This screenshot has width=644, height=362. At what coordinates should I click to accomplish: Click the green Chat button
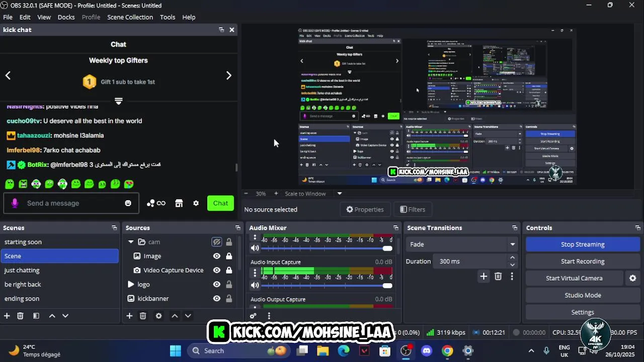pos(220,203)
